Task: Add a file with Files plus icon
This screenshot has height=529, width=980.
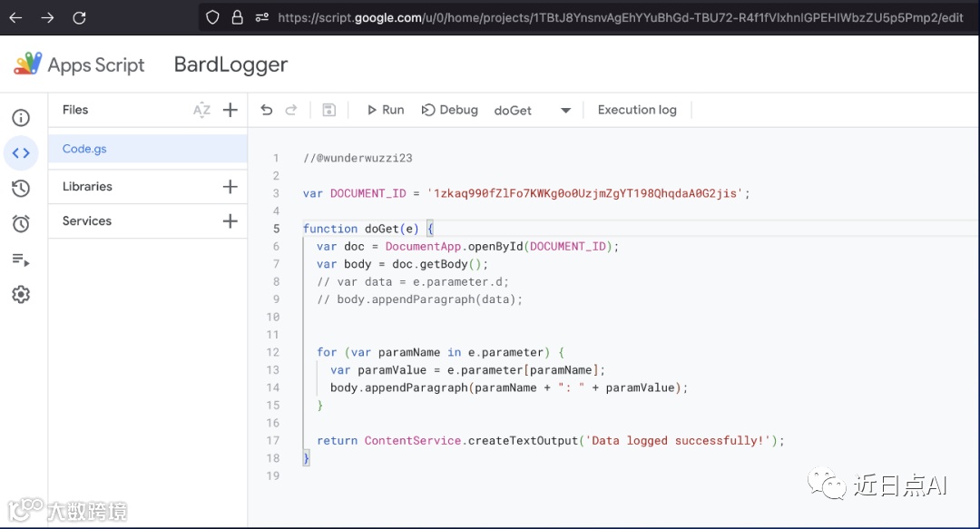Action: [x=230, y=110]
